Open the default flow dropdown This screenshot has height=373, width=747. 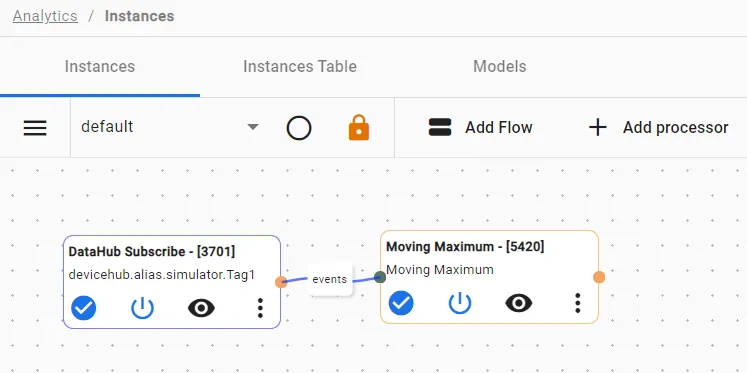170,127
